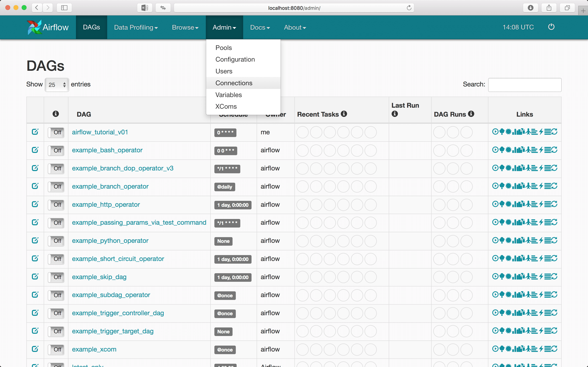This screenshot has width=588, height=367.
Task: Click the graph view icon for example_bash_operator
Action: click(509, 150)
